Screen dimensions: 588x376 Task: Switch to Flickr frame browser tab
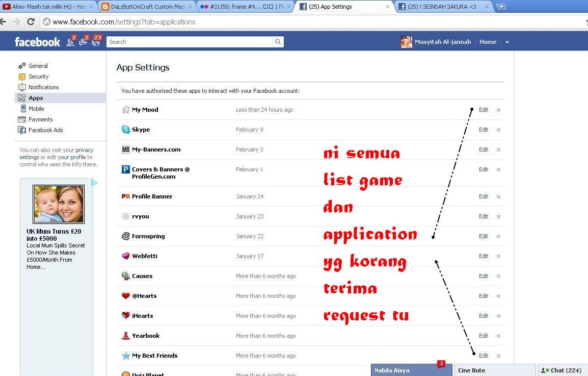pos(246,7)
